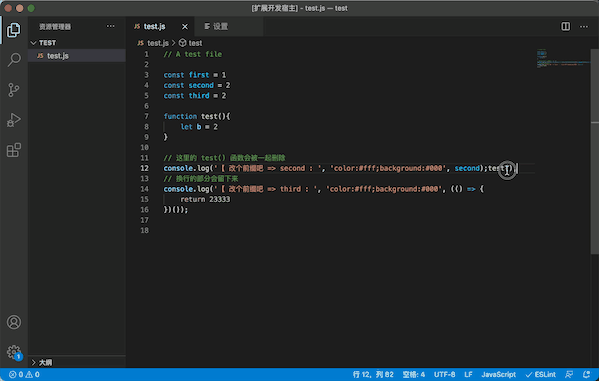
Task: Click 'function test(){' line
Action: click(197, 116)
